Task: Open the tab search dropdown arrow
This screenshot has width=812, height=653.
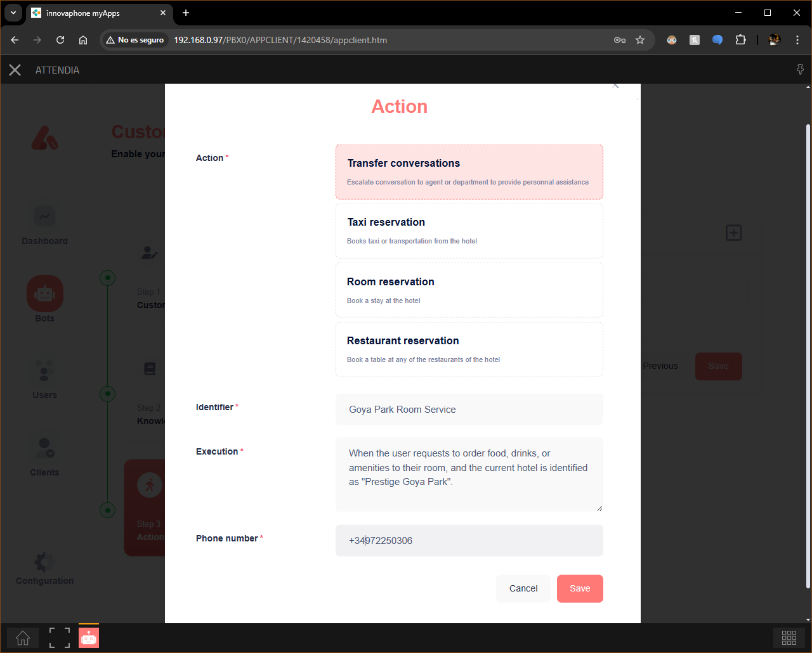Action: coord(13,13)
